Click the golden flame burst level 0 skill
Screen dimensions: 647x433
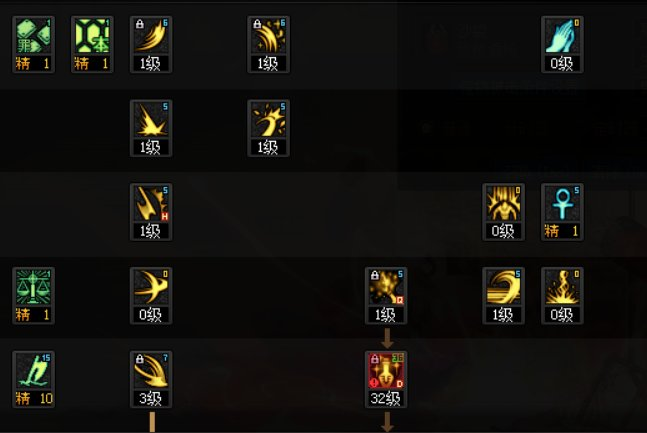pos(562,295)
